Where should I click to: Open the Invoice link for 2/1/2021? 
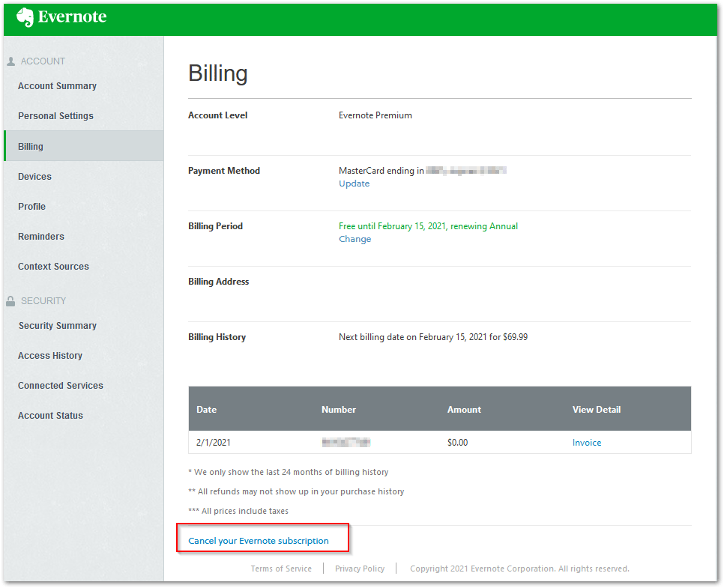coord(587,443)
